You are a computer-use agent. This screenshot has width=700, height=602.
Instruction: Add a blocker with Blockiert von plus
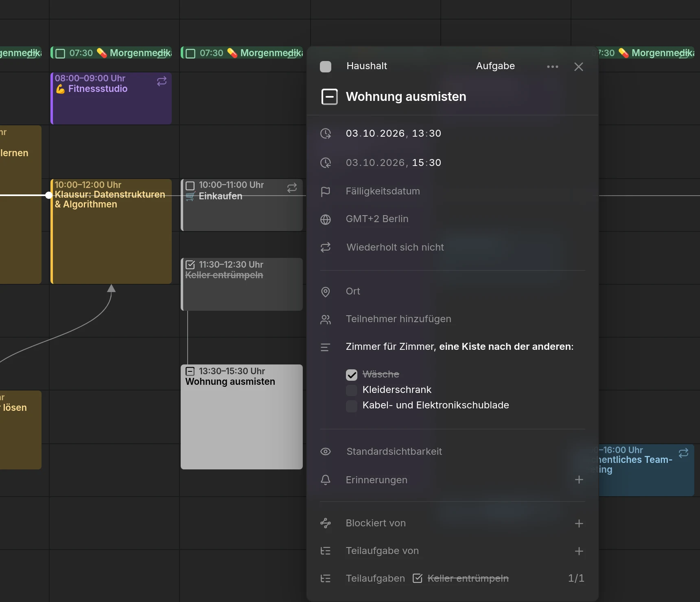(x=579, y=523)
